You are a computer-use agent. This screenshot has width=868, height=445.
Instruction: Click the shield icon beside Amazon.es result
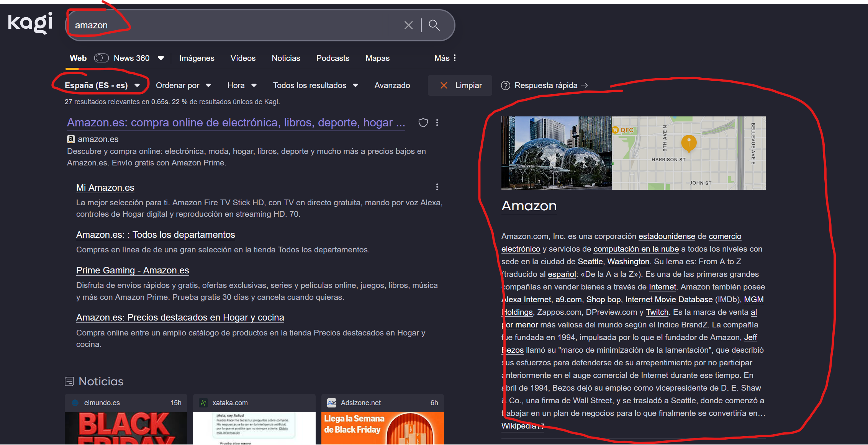[x=423, y=123]
